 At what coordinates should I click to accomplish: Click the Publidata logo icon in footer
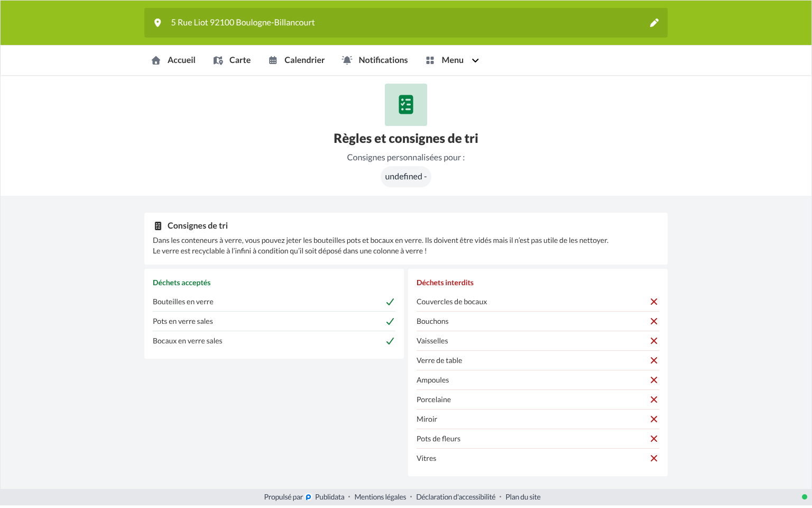(309, 497)
